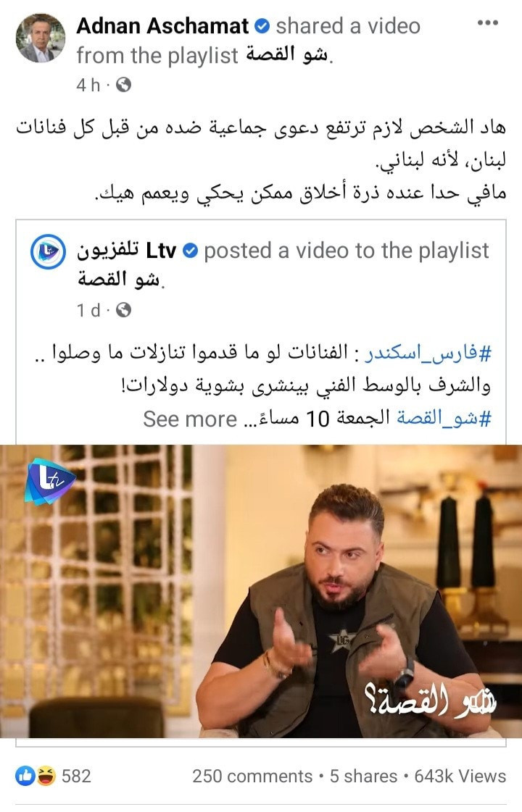The width and height of the screenshot is (522, 812).
Task: Open the Adnan Aschamat name link
Action: [162, 26]
